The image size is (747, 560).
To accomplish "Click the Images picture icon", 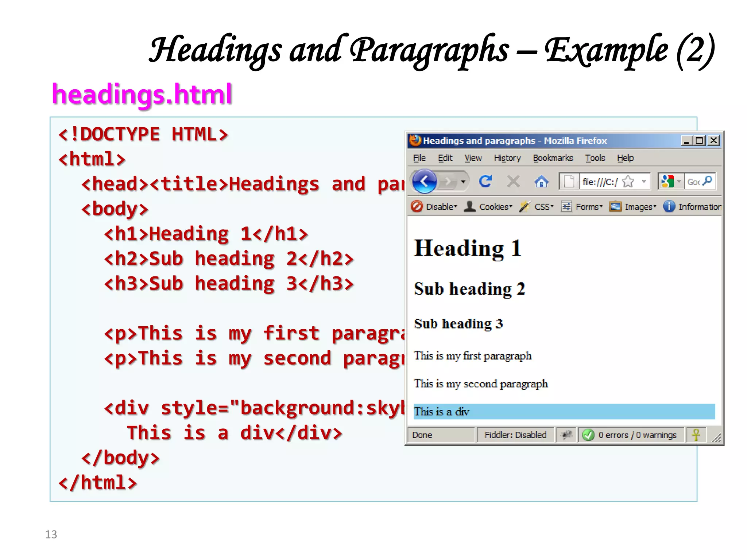I will (x=616, y=206).
